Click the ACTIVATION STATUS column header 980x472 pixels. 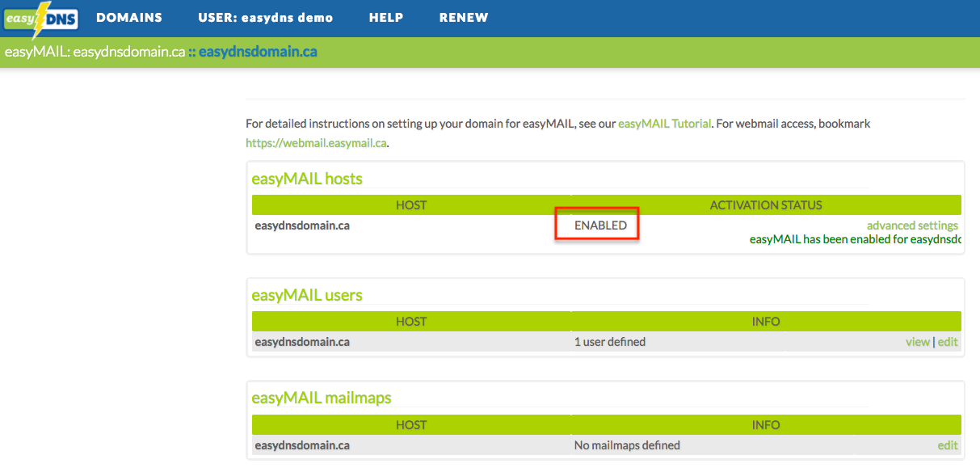tap(766, 205)
